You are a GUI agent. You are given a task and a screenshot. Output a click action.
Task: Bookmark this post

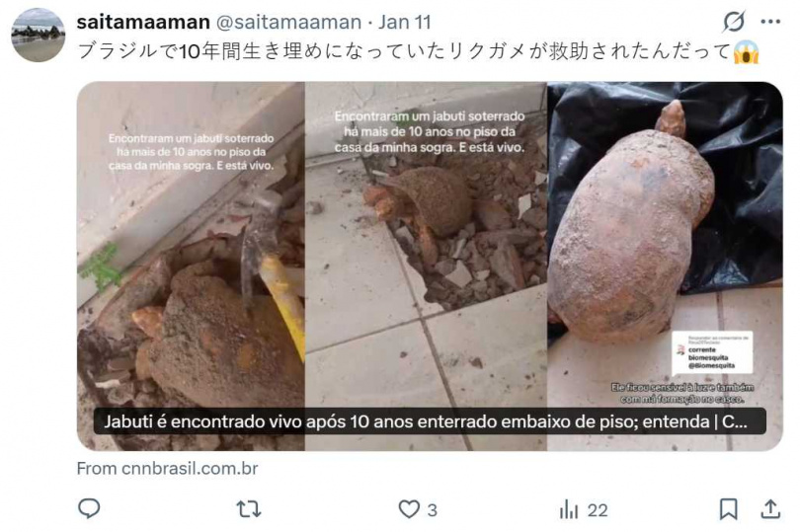click(x=728, y=509)
